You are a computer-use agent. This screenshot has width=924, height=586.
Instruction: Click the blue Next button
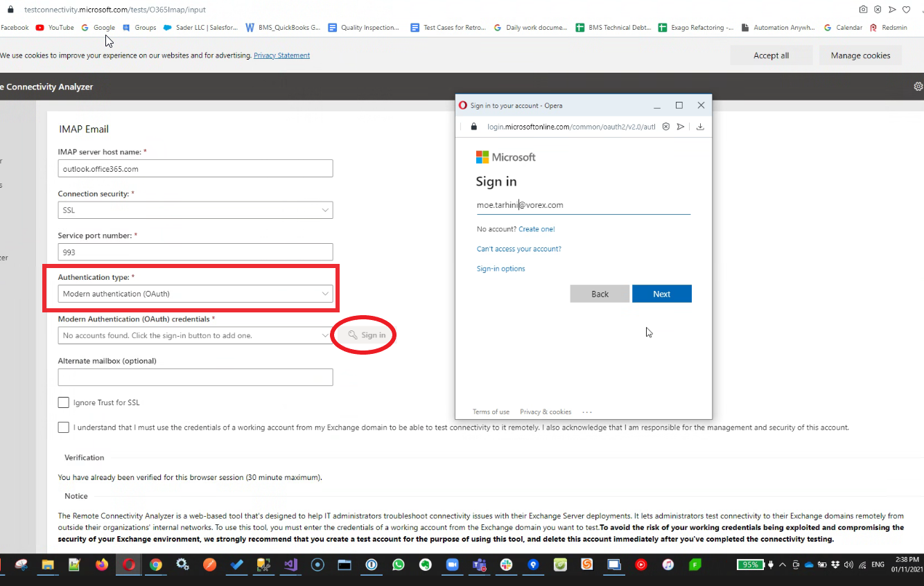(x=661, y=294)
